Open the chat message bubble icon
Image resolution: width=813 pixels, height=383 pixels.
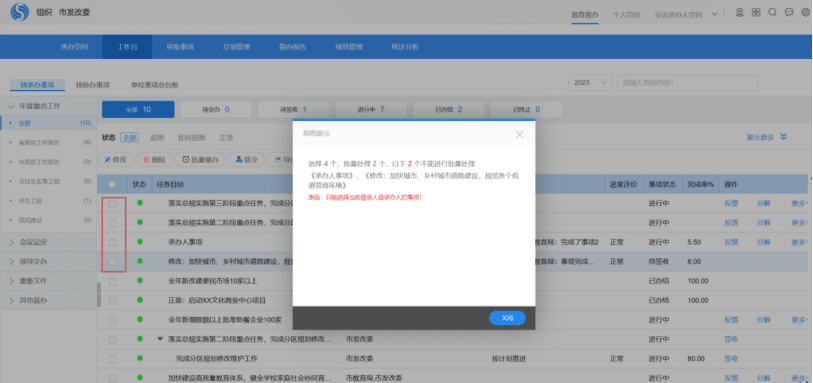click(789, 12)
